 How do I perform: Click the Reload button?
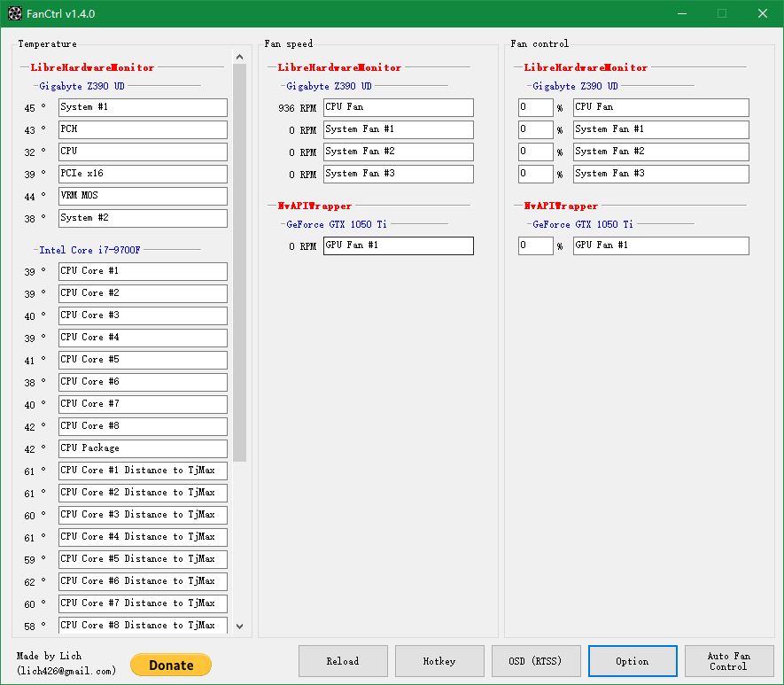[x=343, y=661]
